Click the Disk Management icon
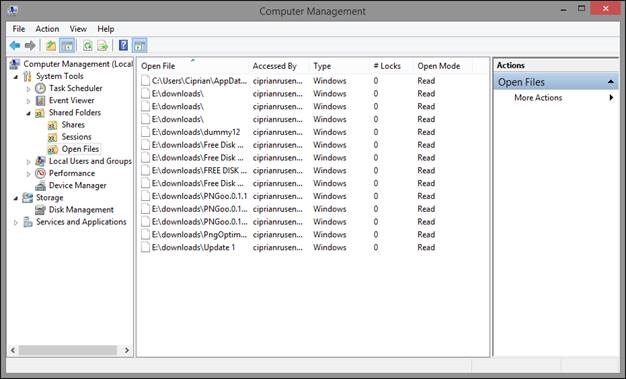The width and height of the screenshot is (626, 379). [x=40, y=210]
